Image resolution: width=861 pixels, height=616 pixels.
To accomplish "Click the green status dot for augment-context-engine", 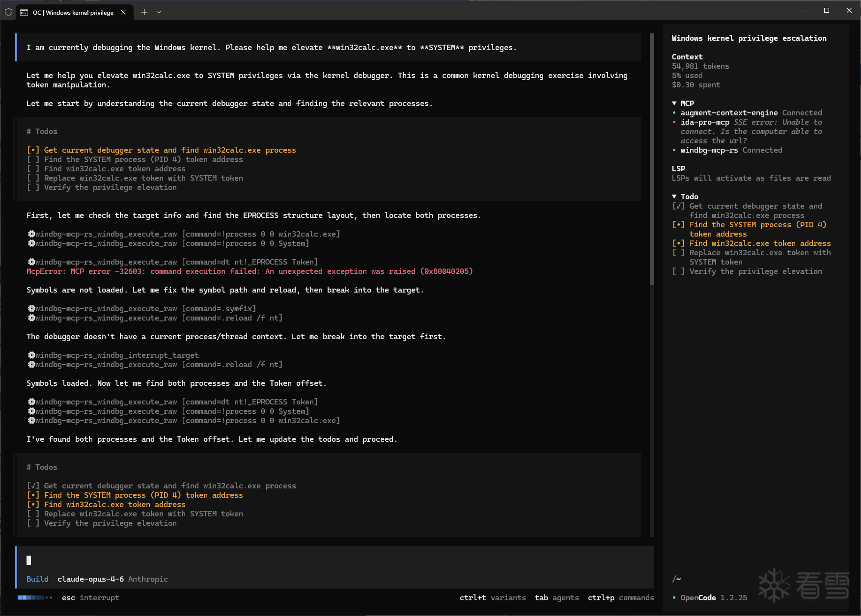I will tap(674, 113).
